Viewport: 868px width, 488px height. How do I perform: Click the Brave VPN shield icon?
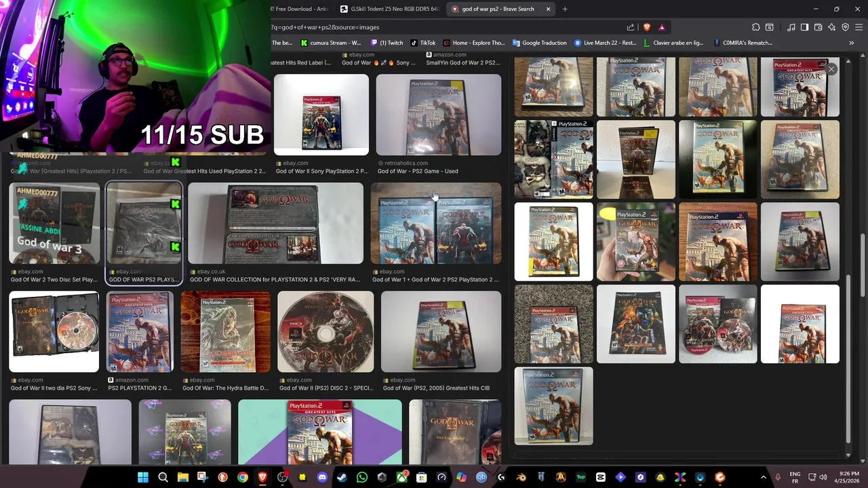coord(845,27)
